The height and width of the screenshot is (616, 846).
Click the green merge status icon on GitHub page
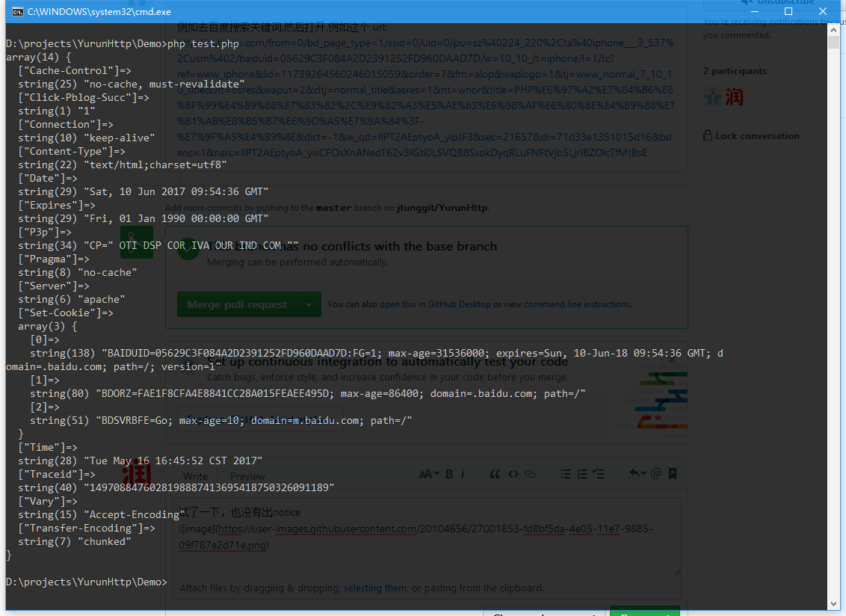point(188,249)
